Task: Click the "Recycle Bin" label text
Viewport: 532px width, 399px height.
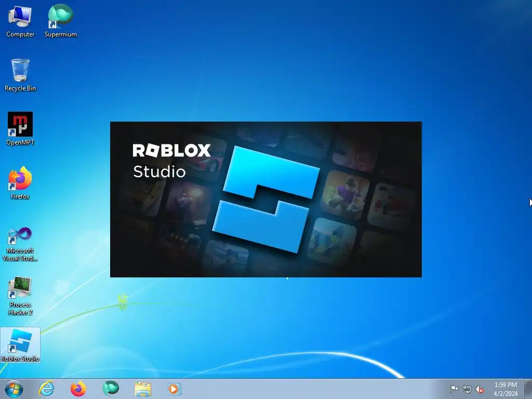Action: (20, 88)
